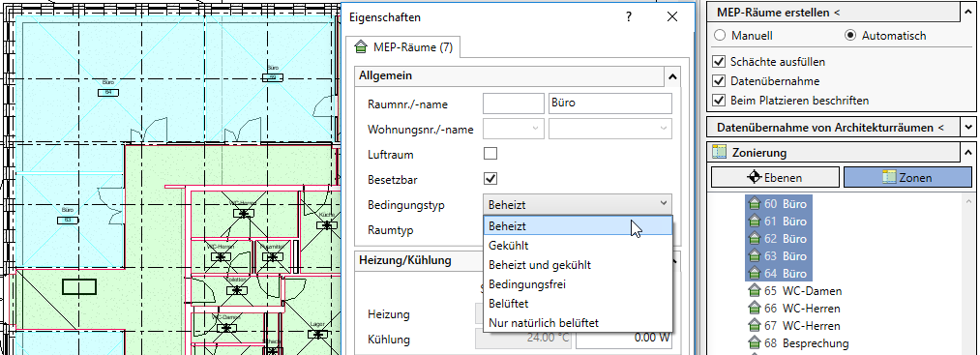This screenshot has height=355, width=980.
Task: Select tree row 61 Büro
Action: [x=778, y=222]
